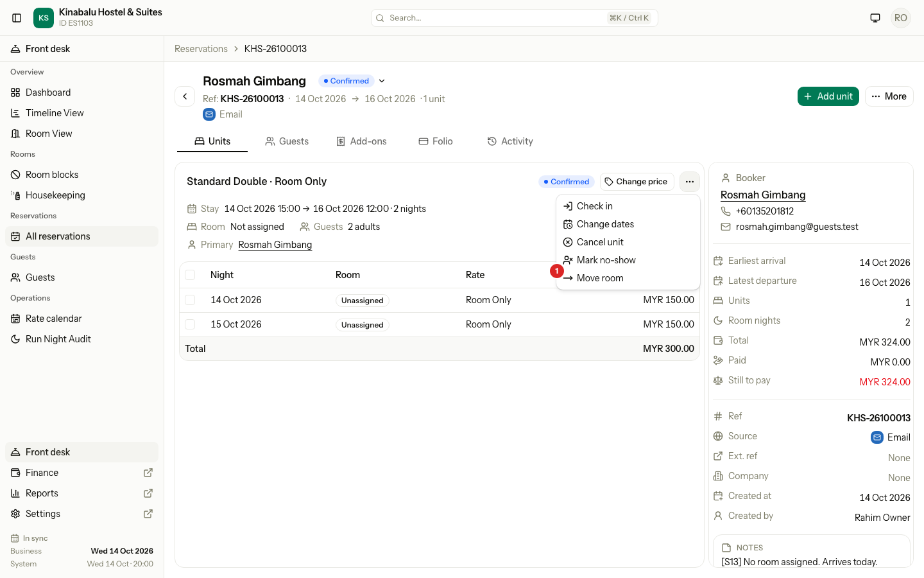The width and height of the screenshot is (924, 578).
Task: Select Mark no-show option
Action: click(628, 260)
